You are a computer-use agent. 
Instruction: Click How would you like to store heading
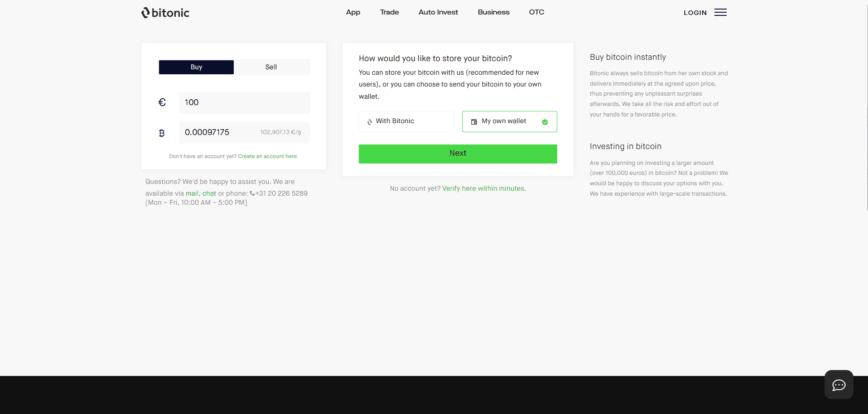435,58
